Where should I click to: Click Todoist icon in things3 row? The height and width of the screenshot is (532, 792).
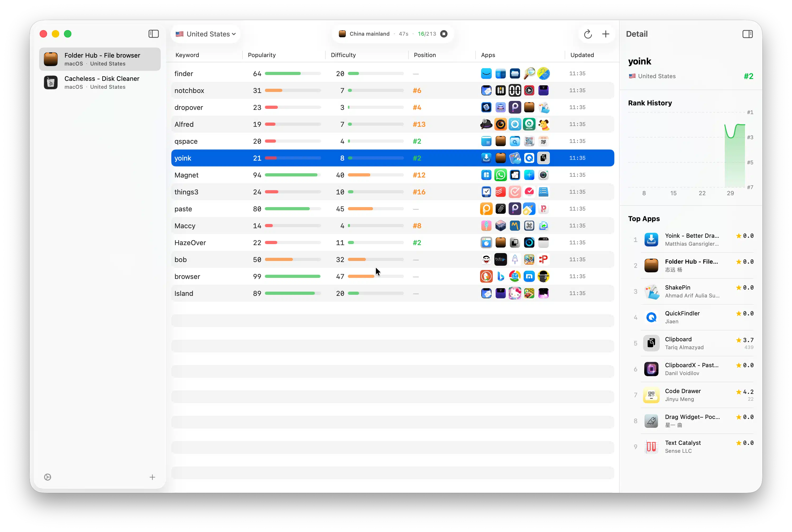(x=500, y=192)
